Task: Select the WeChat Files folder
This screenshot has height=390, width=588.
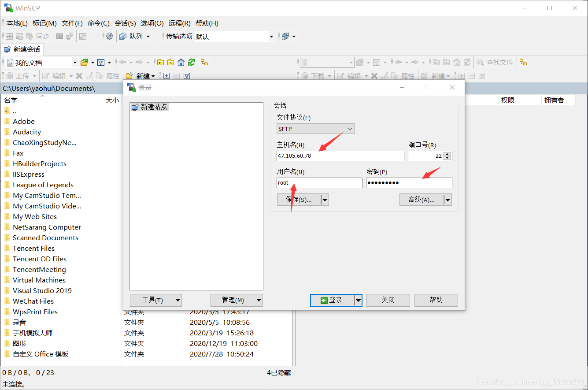Action: (x=33, y=301)
